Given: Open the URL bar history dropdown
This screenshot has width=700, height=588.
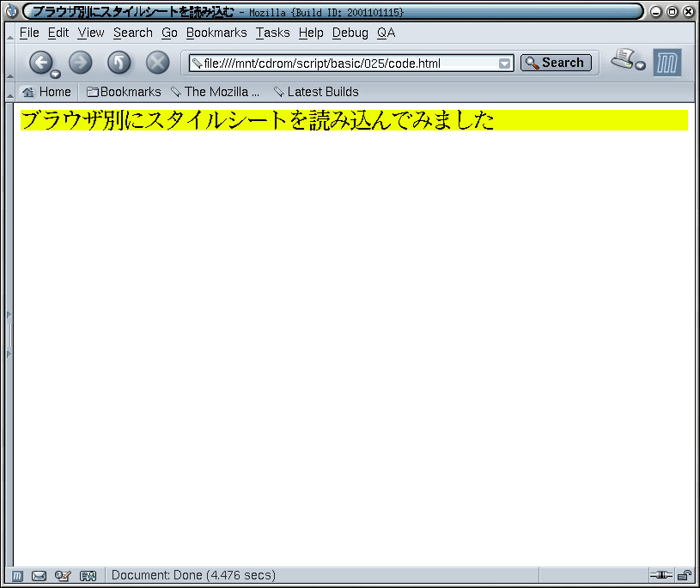Looking at the screenshot, I should [x=504, y=64].
